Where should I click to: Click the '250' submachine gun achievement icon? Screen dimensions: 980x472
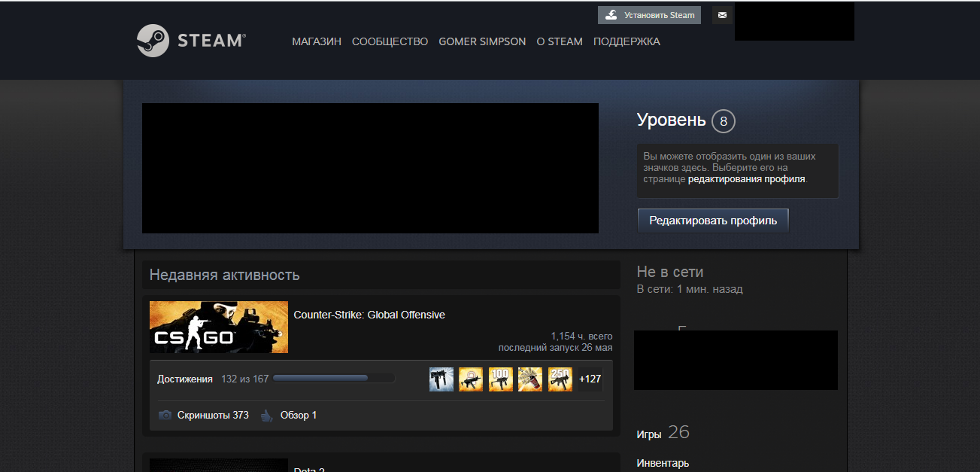[x=560, y=379]
